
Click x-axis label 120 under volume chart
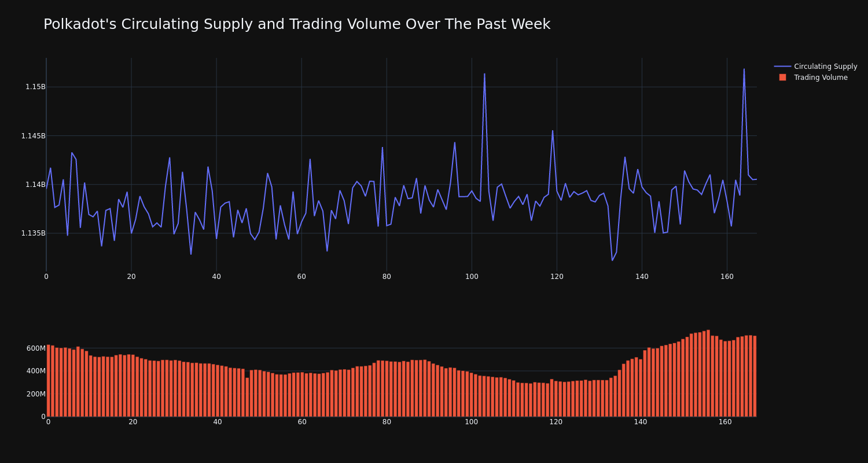tap(556, 422)
